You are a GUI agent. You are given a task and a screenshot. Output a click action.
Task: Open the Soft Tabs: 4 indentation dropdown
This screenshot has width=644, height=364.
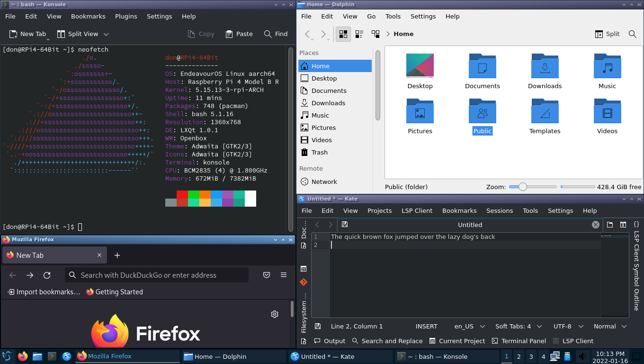[518, 326]
